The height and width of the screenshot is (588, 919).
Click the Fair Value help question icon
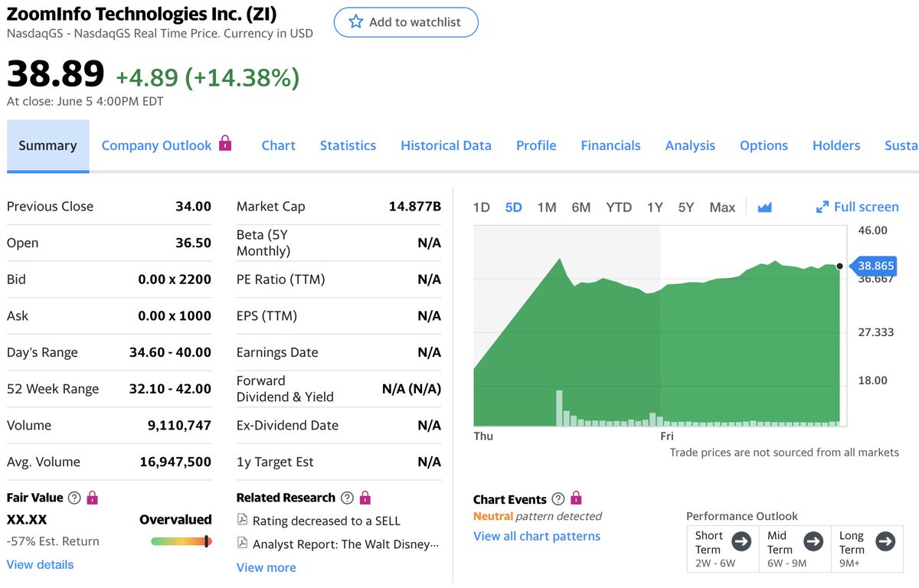point(74,498)
